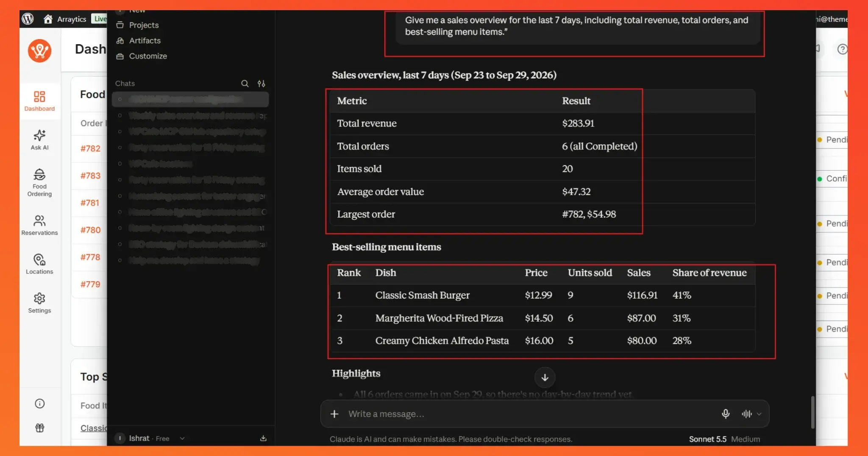Open order #783 link
The height and width of the screenshot is (456, 868).
coord(90,176)
